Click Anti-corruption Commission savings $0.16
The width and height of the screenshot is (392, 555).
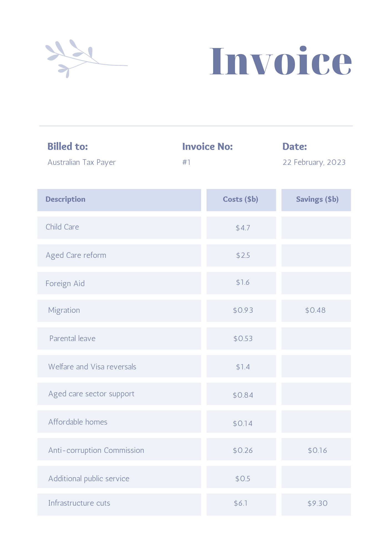(317, 450)
